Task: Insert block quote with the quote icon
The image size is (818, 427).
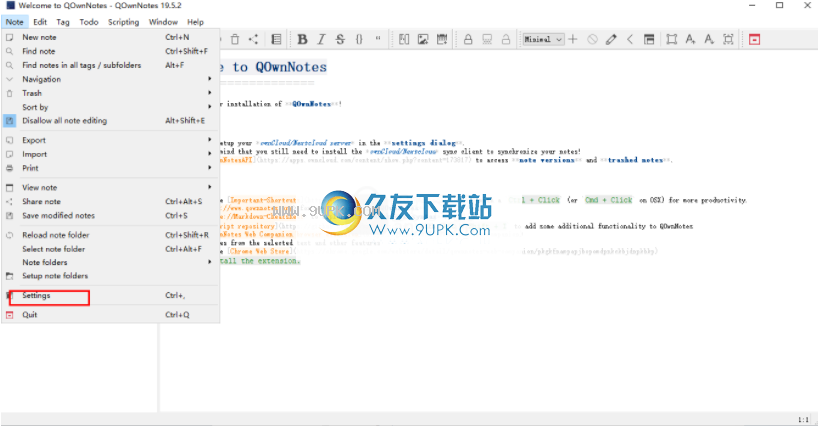Action: [378, 39]
